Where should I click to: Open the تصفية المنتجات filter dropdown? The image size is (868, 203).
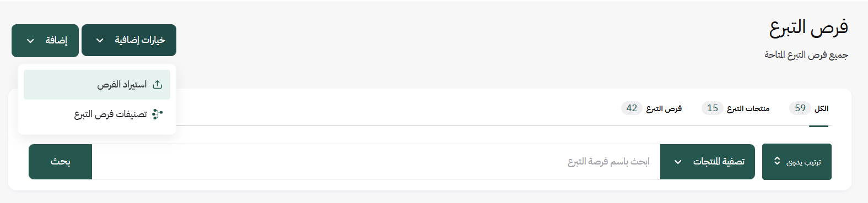708,162
